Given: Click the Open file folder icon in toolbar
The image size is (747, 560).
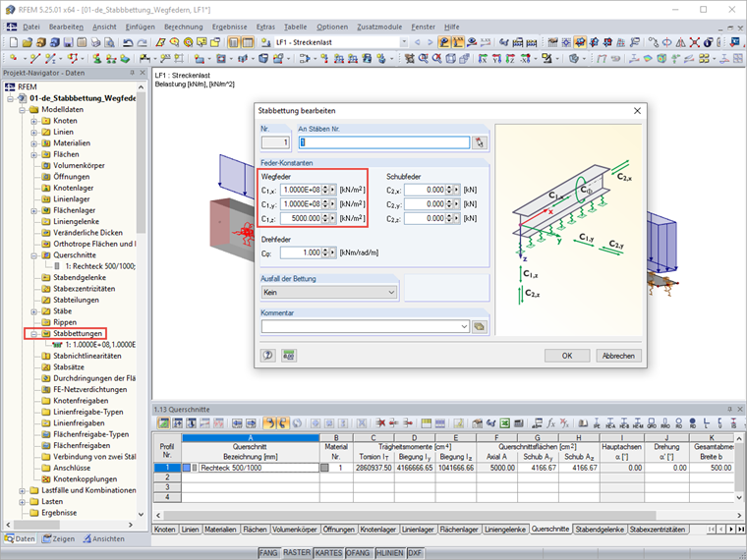Looking at the screenshot, I should (x=27, y=43).
